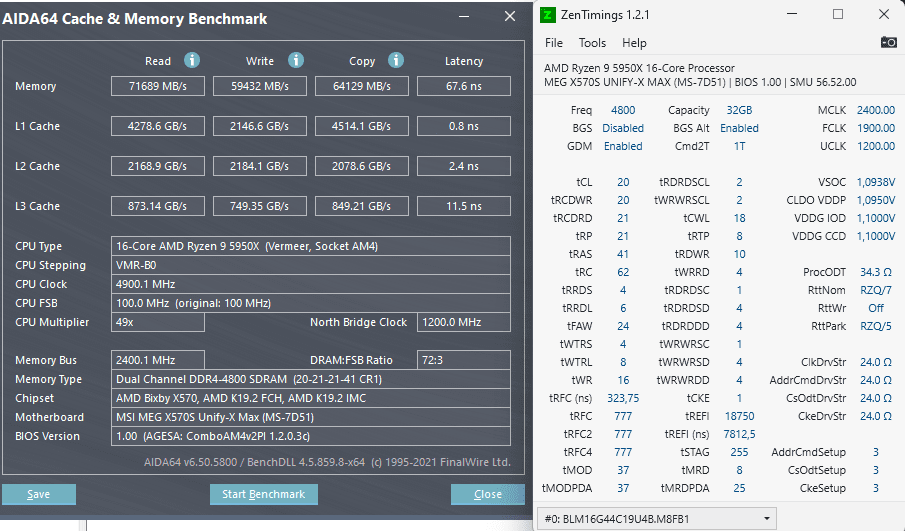
Task: Click the Cmd2T value 1T
Action: click(739, 146)
